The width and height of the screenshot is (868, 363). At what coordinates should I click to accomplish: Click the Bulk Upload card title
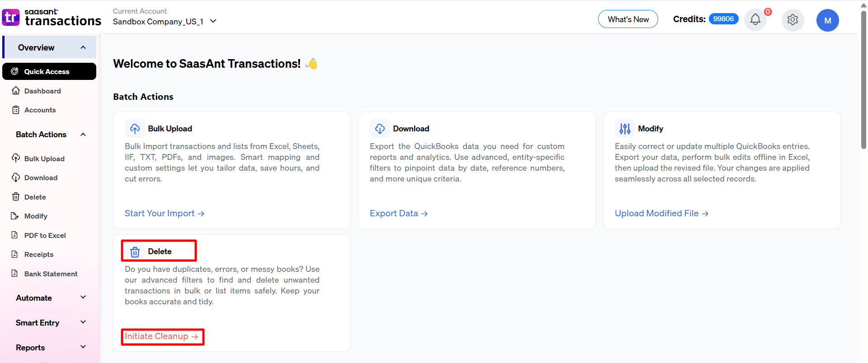pyautogui.click(x=170, y=129)
